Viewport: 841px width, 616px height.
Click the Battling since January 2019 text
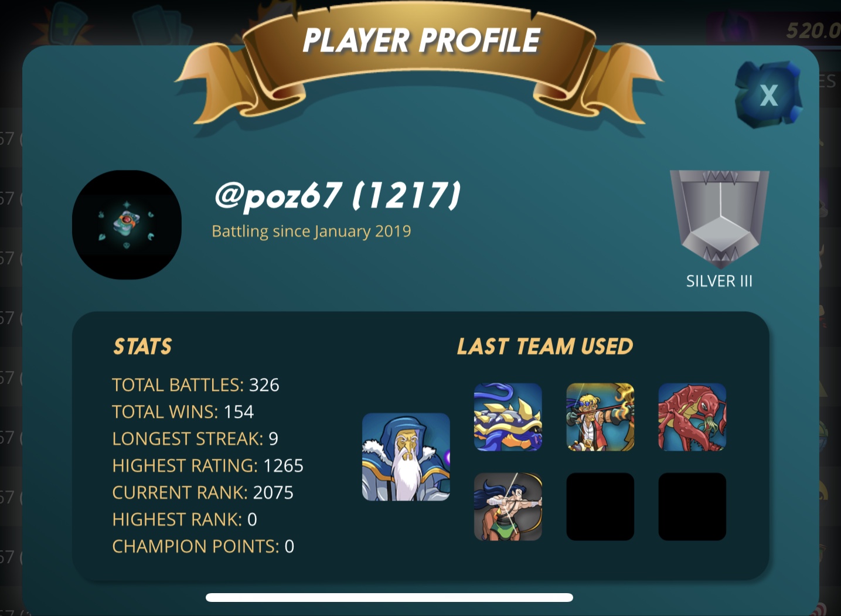coord(311,232)
